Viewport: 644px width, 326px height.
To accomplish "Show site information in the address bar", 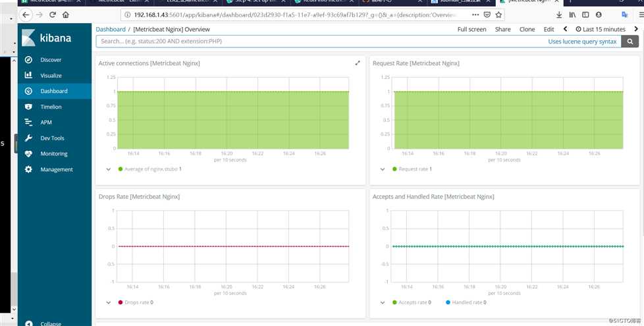I will click(127, 14).
